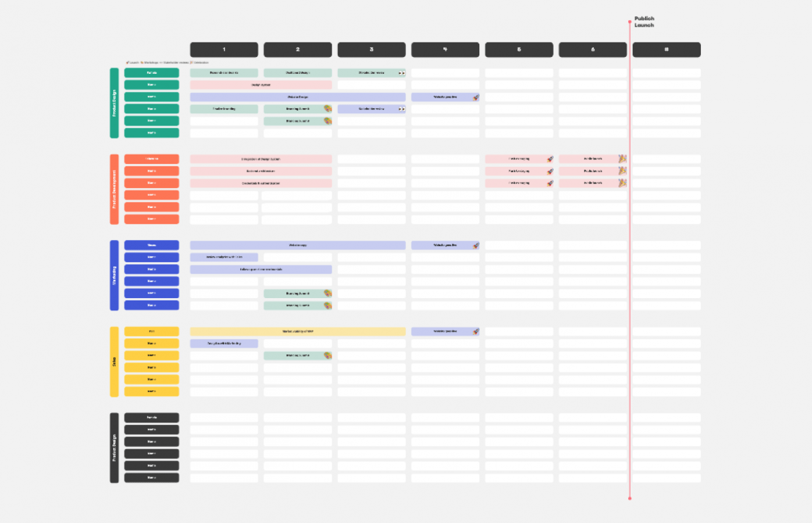Click the first green name tag in Product Design
The height and width of the screenshot is (523, 812).
click(152, 73)
